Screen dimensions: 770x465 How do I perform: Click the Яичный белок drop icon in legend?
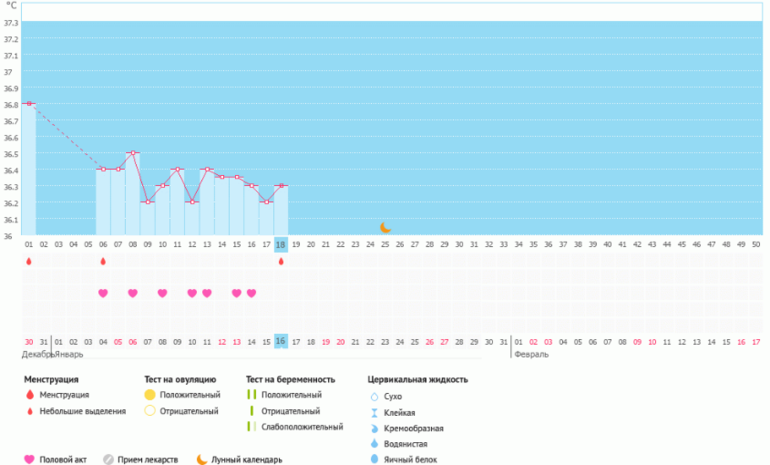coord(374,460)
